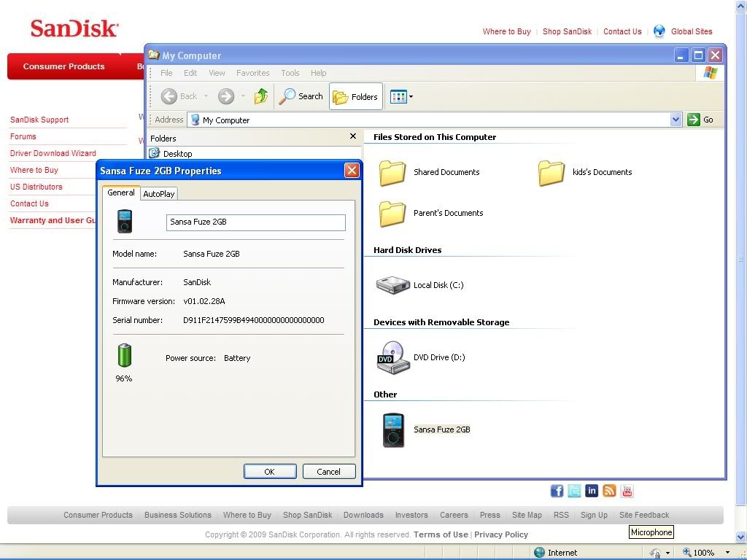Click the YouTube icon on SanDisk page
The height and width of the screenshot is (560, 747).
(627, 491)
